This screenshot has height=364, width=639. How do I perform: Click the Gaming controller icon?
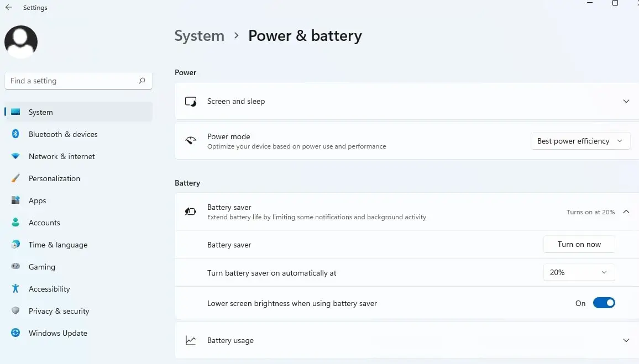[x=15, y=267]
